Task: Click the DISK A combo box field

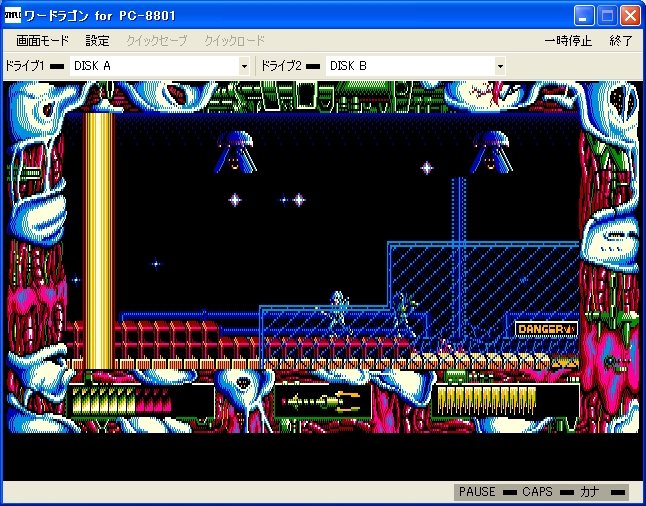Action: (160, 66)
